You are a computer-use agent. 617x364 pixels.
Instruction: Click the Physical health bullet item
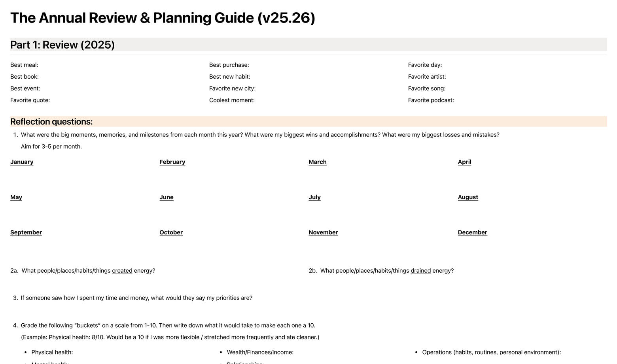[52, 352]
